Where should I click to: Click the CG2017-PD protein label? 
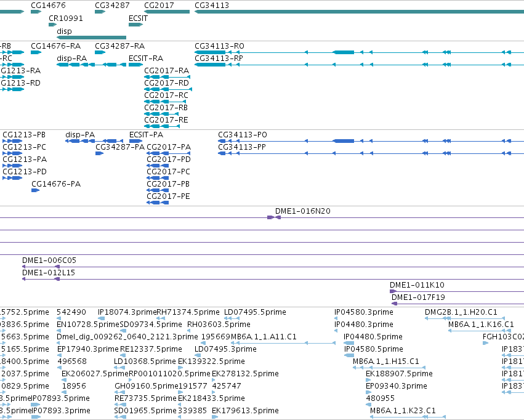click(x=169, y=160)
